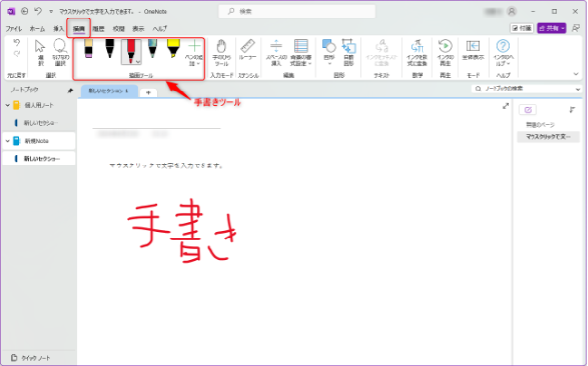Open the マウスクリックで文... page entry

pos(548,137)
